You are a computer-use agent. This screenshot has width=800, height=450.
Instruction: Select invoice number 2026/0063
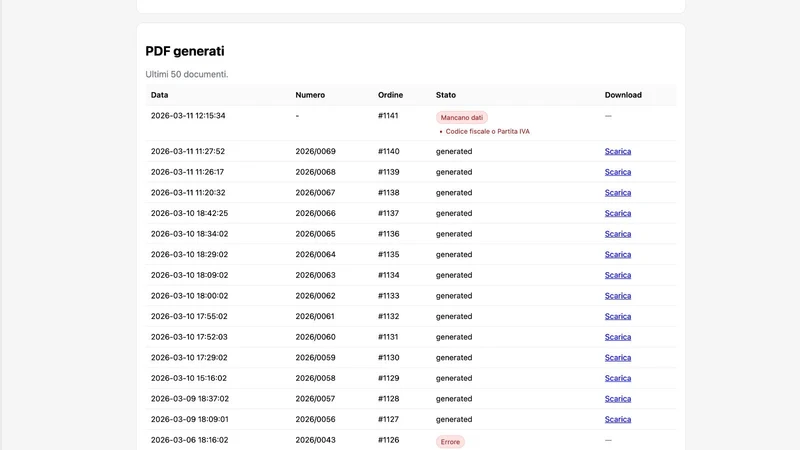[x=315, y=275]
